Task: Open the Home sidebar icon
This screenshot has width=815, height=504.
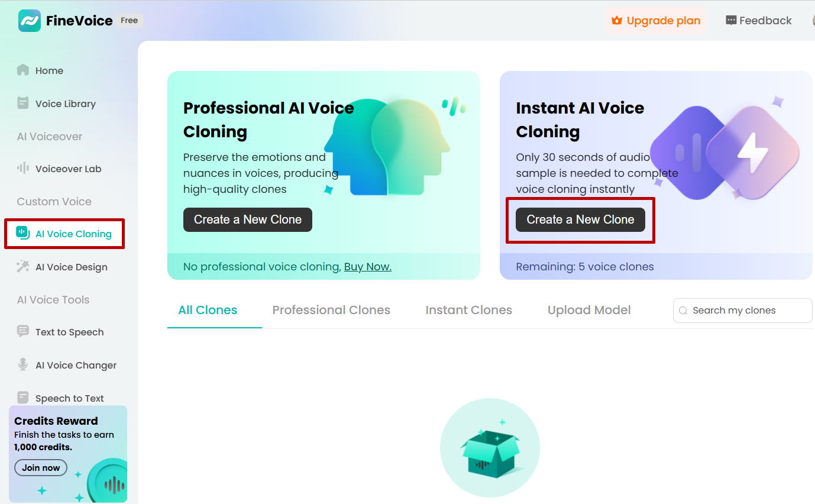Action: tap(23, 70)
